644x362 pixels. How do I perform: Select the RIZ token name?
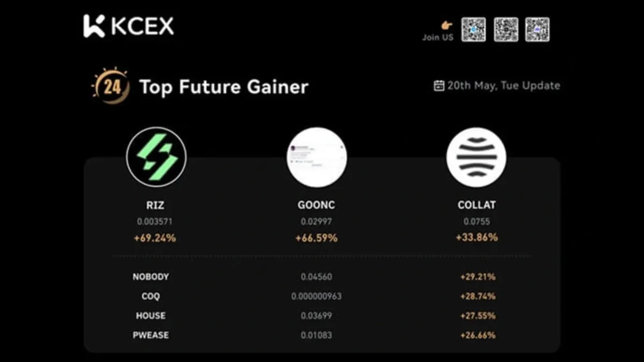click(x=155, y=205)
